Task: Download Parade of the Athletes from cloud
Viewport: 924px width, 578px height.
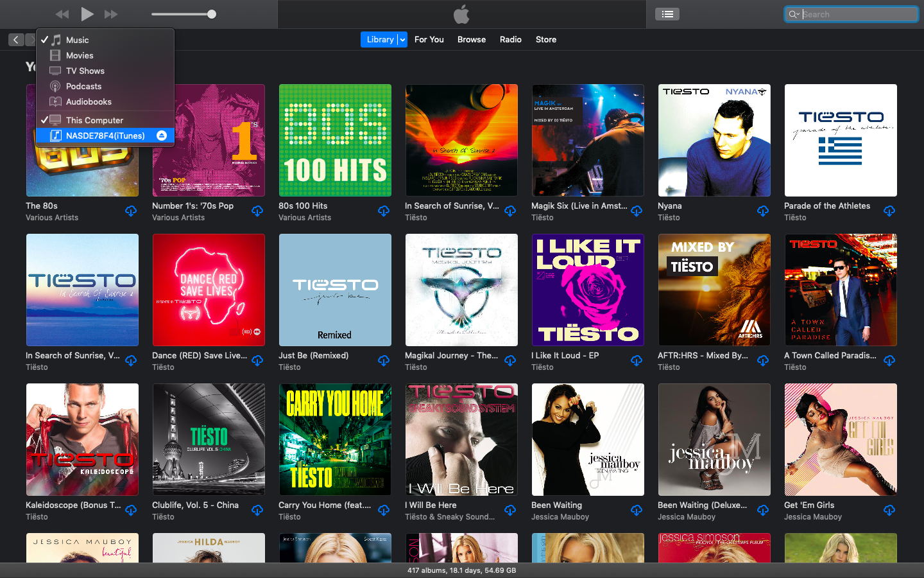Action: (x=889, y=211)
